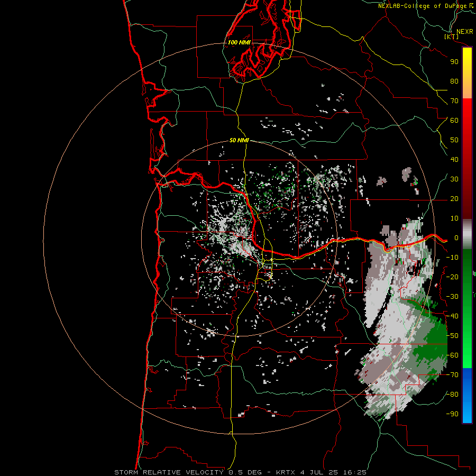Click the -90 value on velocity scale

[x=452, y=414]
